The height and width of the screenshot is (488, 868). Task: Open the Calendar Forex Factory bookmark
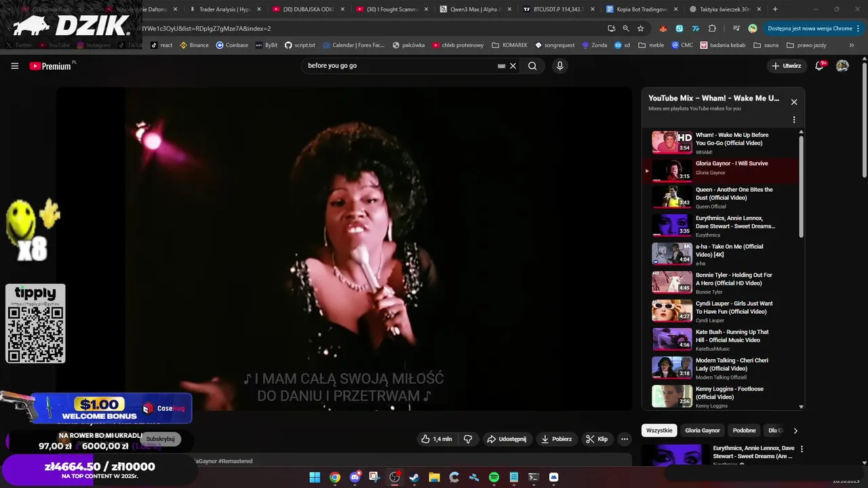click(x=354, y=45)
